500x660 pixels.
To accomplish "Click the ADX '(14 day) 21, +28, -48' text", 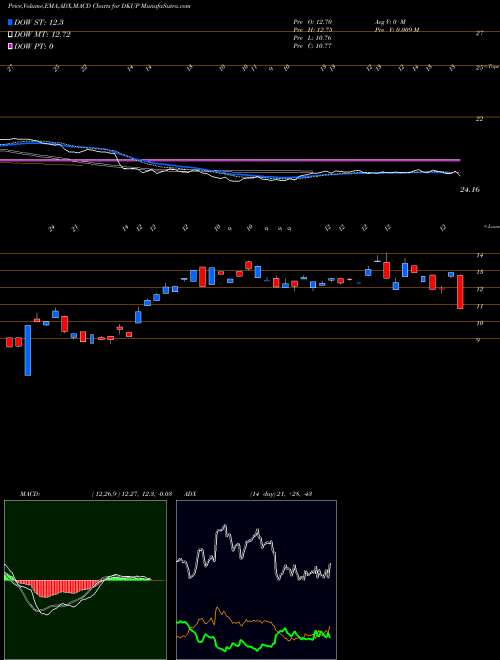I will [x=281, y=493].
